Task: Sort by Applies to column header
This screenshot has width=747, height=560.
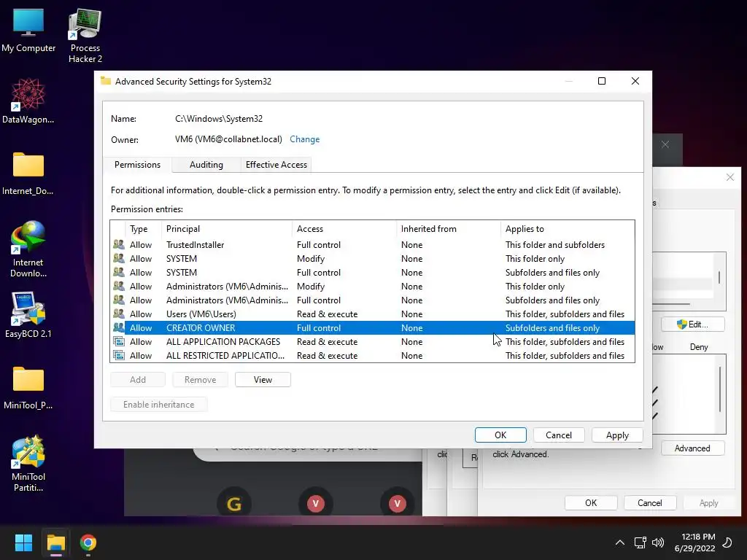Action: (568, 229)
